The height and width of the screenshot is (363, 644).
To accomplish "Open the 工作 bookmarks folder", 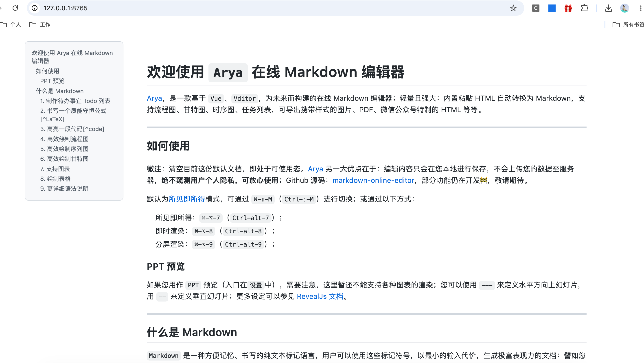I will (40, 24).
